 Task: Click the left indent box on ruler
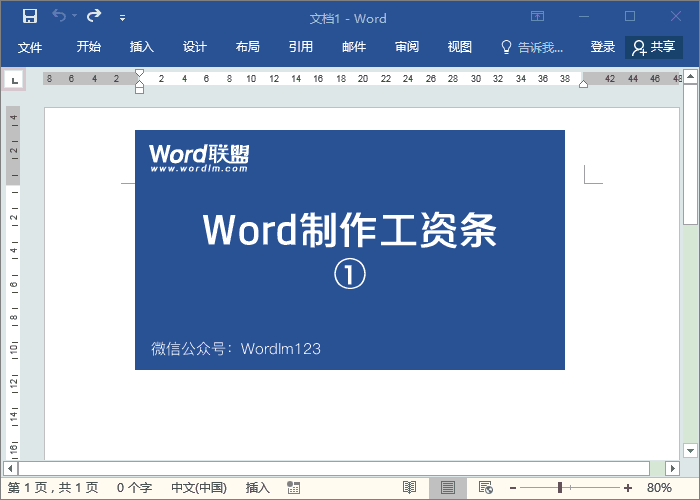[139, 91]
